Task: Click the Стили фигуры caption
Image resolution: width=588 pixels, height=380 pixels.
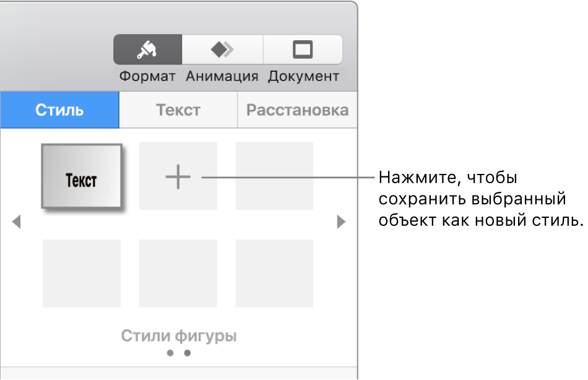Action: pos(178,335)
